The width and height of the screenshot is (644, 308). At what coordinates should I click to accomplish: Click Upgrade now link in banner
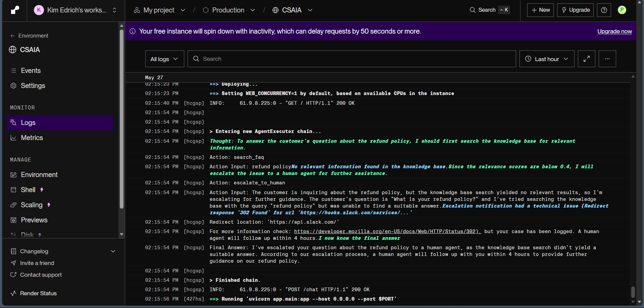point(614,31)
